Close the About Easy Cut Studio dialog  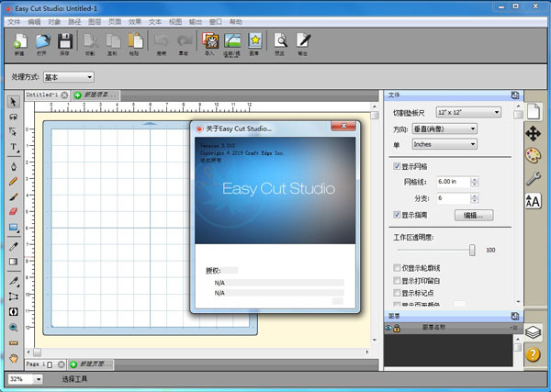(343, 126)
